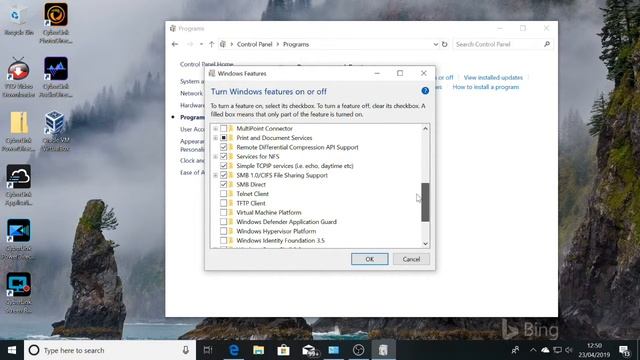
Task: Launch Microsoft Edge from the taskbar
Action: 234,350
